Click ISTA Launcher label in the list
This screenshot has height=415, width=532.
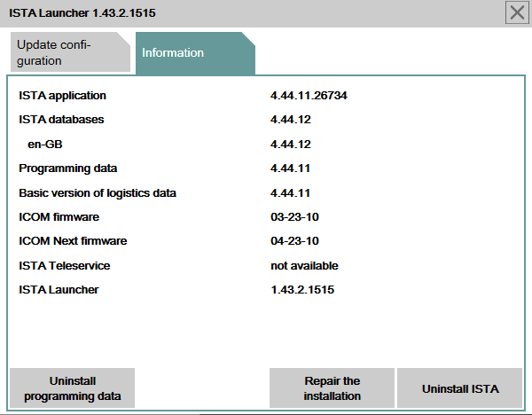[59, 290]
